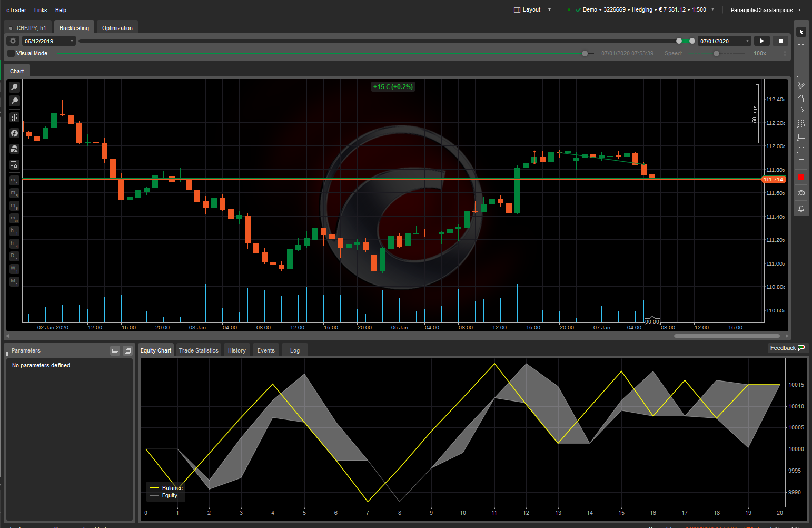
Task: Select the crosshair marker tool
Action: point(801,57)
